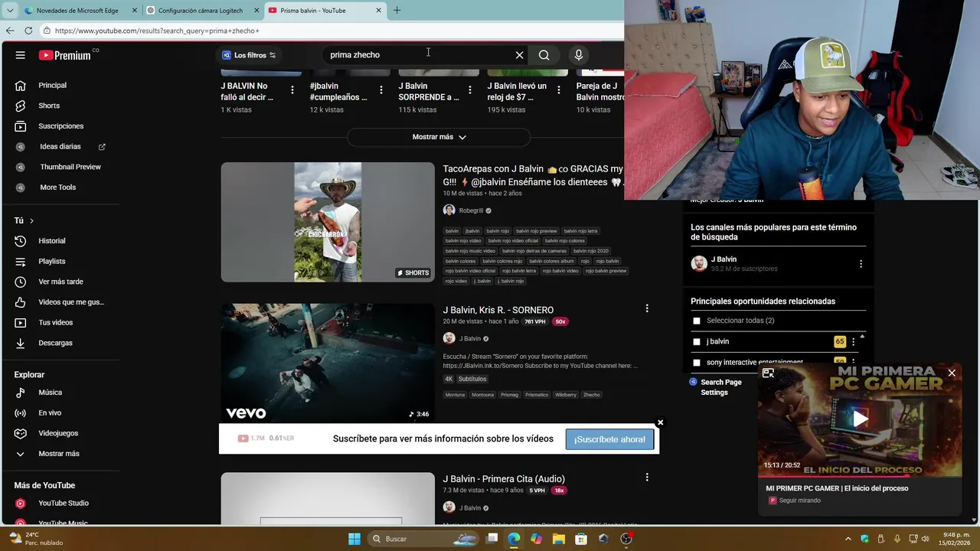
Task: Open options for 'J Balvin SORPRENDE a' short
Action: click(x=470, y=90)
